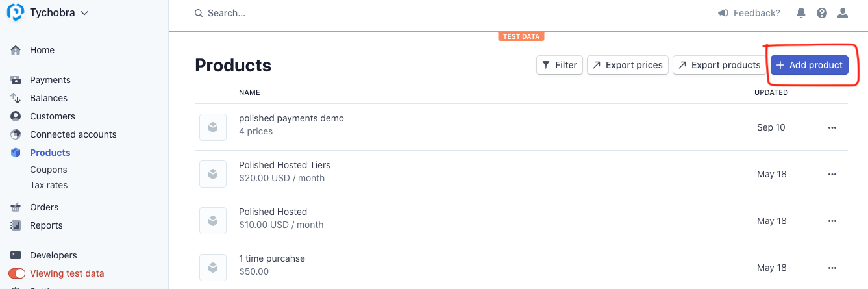Click the Search input field
This screenshot has height=289, width=868.
coord(325,13)
